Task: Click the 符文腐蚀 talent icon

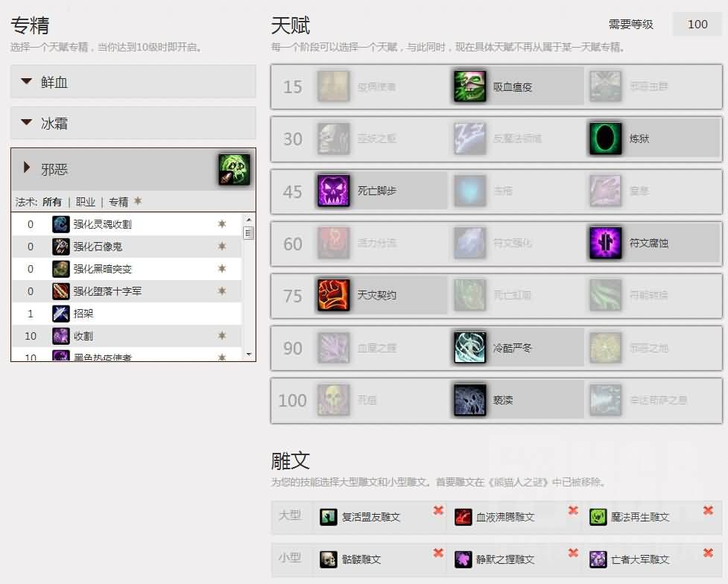Action: 606,243
